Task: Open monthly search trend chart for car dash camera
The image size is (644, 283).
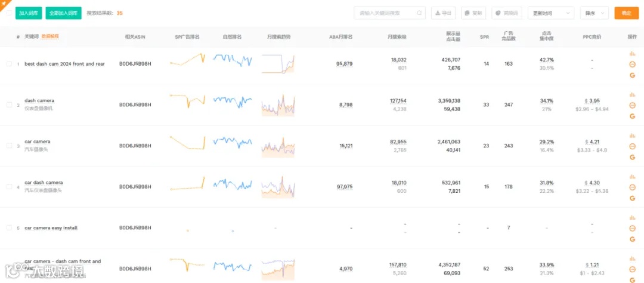Action: [278, 187]
